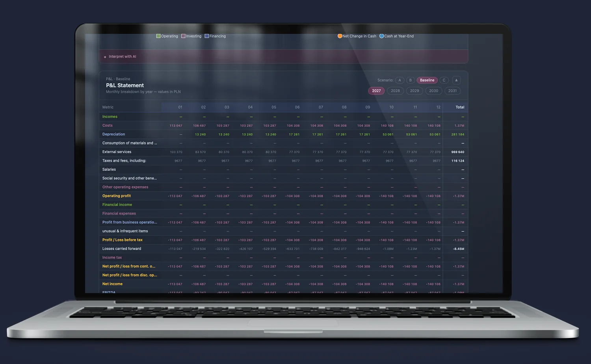Image resolution: width=591 pixels, height=364 pixels.
Task: Click Losses carried forward value -738 009
Action: (x=316, y=249)
